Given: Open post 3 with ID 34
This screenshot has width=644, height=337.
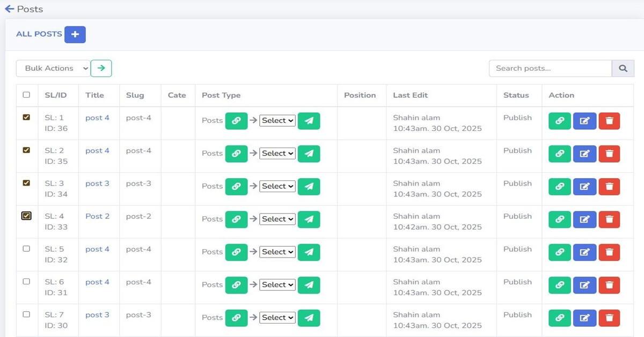Looking at the screenshot, I should 97,183.
